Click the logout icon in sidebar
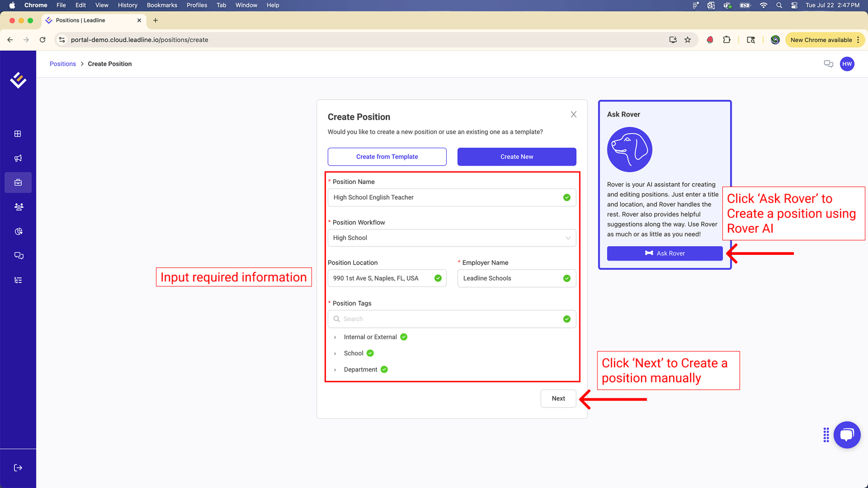The height and width of the screenshot is (488, 868). click(x=18, y=468)
